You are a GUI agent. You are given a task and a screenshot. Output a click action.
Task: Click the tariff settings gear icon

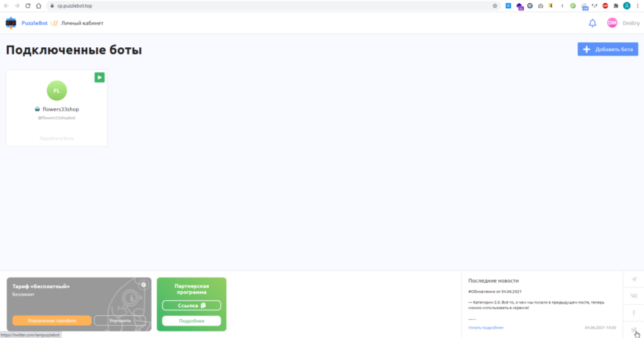pyautogui.click(x=143, y=285)
